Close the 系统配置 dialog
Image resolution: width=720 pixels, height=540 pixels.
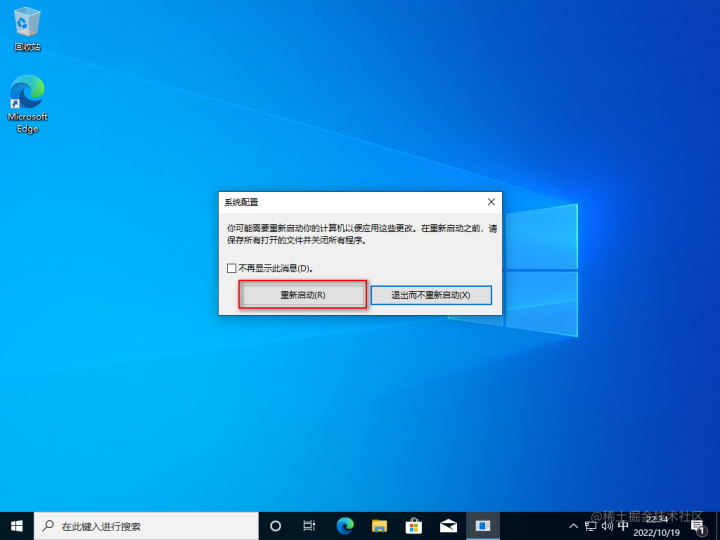(491, 202)
